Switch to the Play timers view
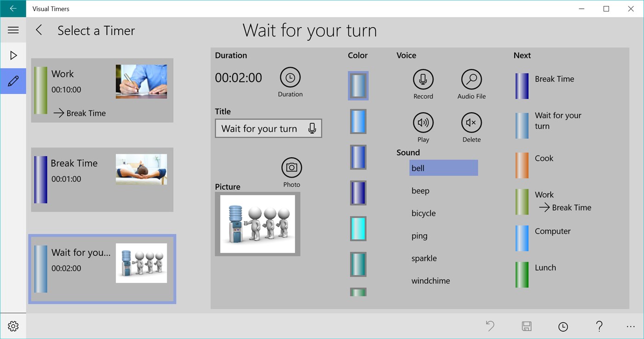This screenshot has width=644, height=339. [13, 55]
